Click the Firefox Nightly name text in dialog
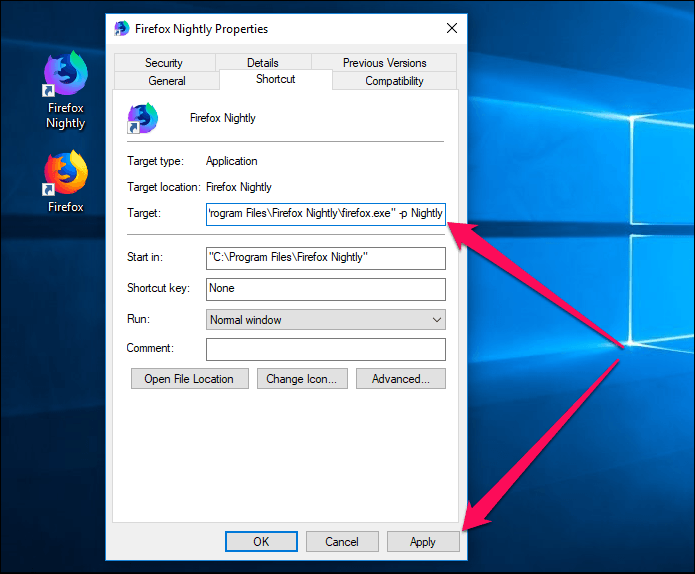The height and width of the screenshot is (574, 695). click(223, 118)
